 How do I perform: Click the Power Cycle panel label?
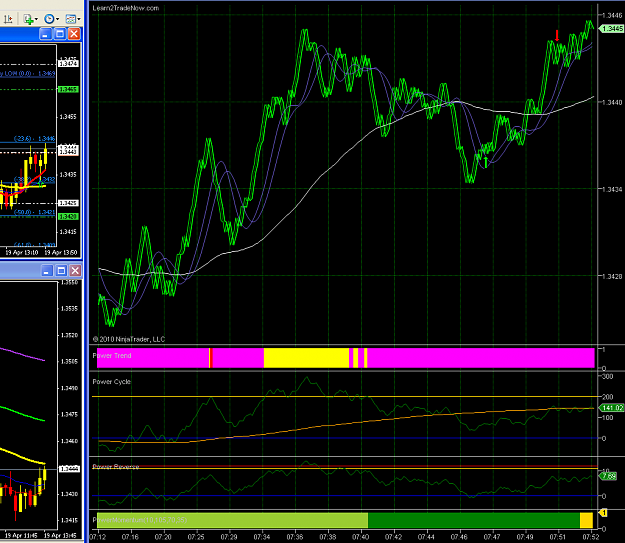[112, 382]
